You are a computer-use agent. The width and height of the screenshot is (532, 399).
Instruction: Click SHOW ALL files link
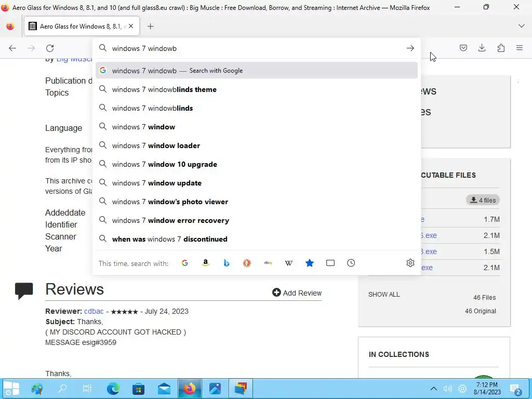pos(384,295)
